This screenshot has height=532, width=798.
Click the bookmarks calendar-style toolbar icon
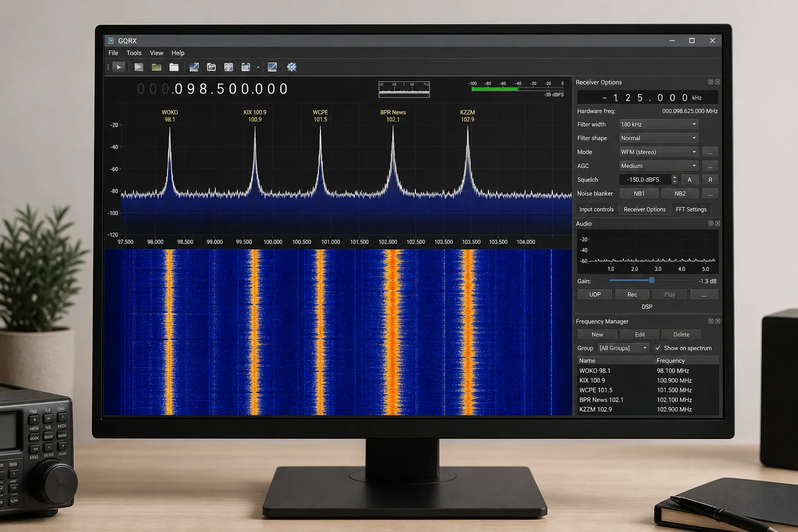246,67
